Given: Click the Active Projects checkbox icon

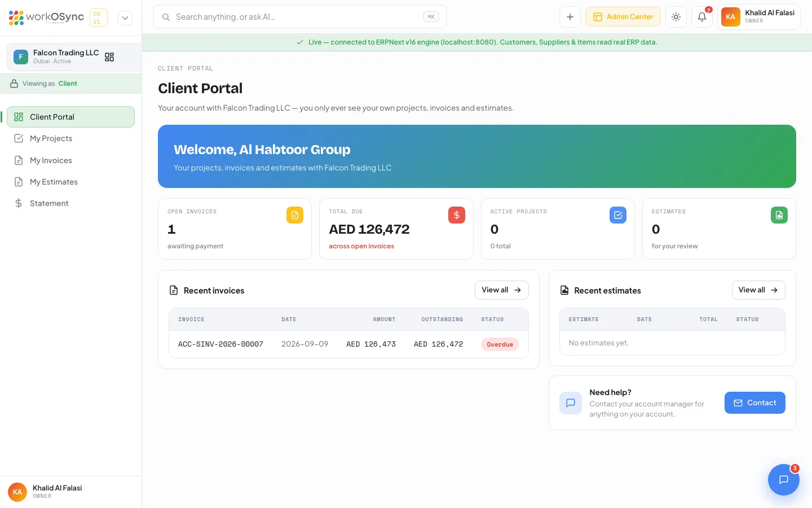Looking at the screenshot, I should tap(618, 215).
